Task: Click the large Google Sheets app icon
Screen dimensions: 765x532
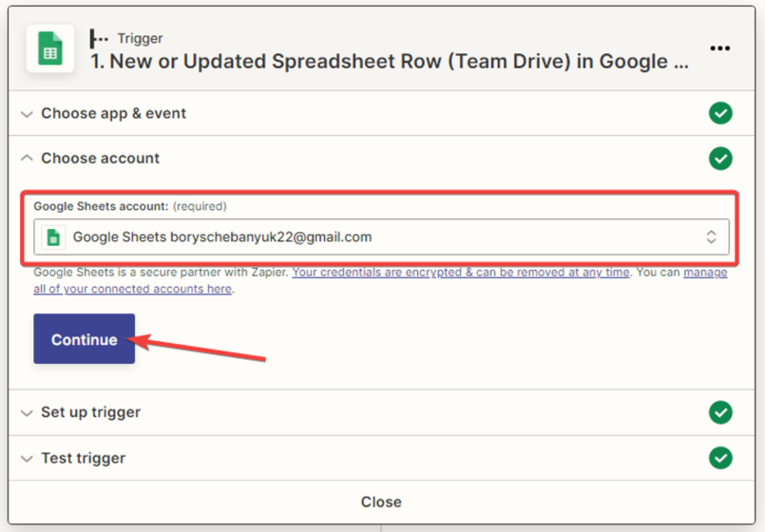Action: click(x=49, y=50)
